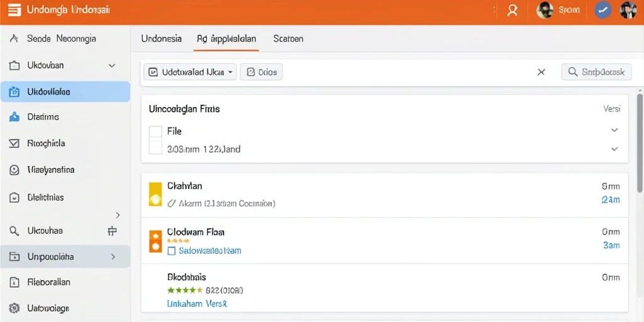Click the Uatowoiage gear icon
The image size is (644, 322).
[x=14, y=308]
